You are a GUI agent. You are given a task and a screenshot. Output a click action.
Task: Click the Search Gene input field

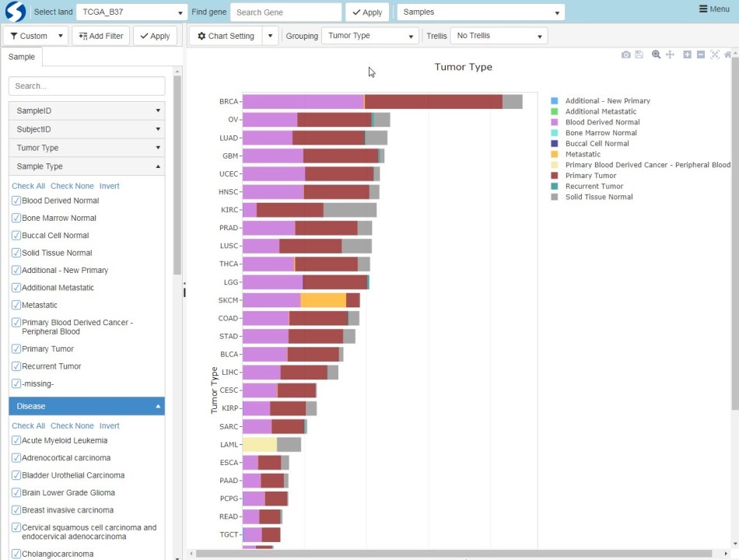coord(285,12)
